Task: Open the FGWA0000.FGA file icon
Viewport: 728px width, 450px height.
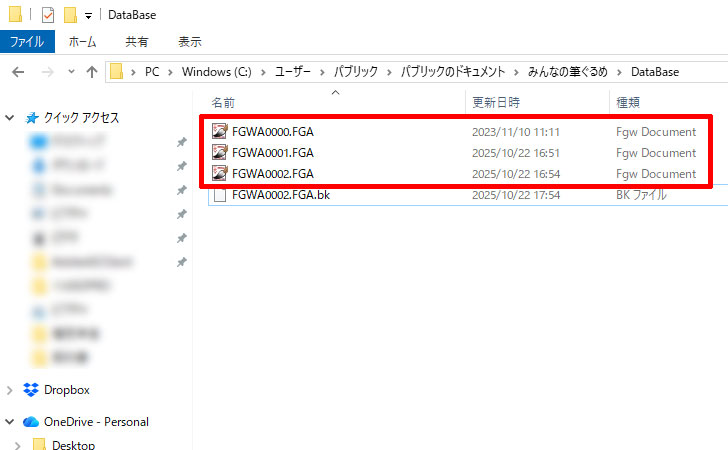Action: (x=220, y=132)
